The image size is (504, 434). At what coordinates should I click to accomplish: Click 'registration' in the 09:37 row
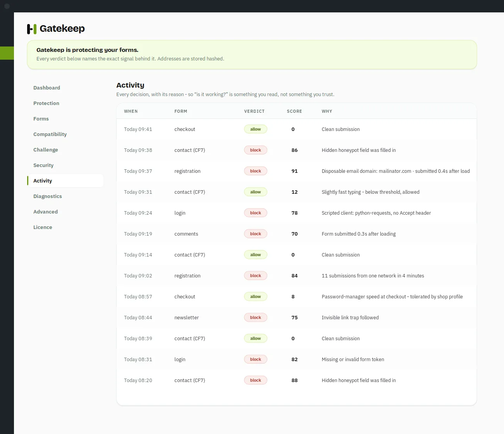pyautogui.click(x=187, y=171)
